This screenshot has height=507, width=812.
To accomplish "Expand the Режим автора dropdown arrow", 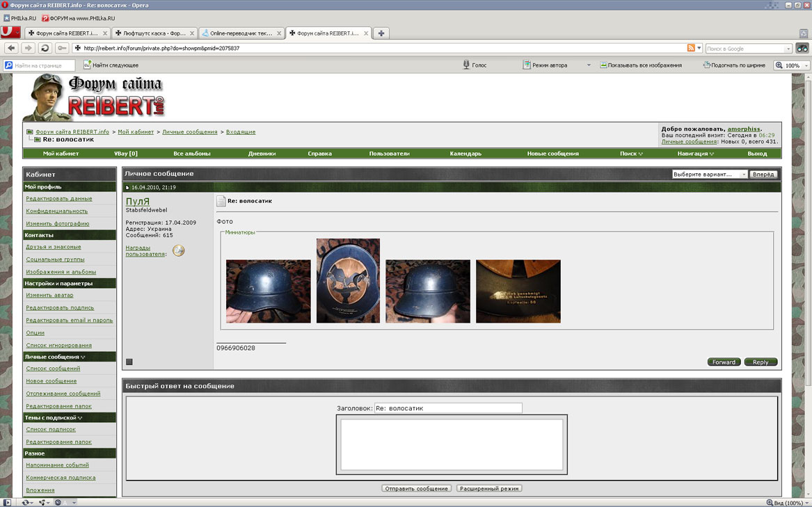I will point(589,65).
